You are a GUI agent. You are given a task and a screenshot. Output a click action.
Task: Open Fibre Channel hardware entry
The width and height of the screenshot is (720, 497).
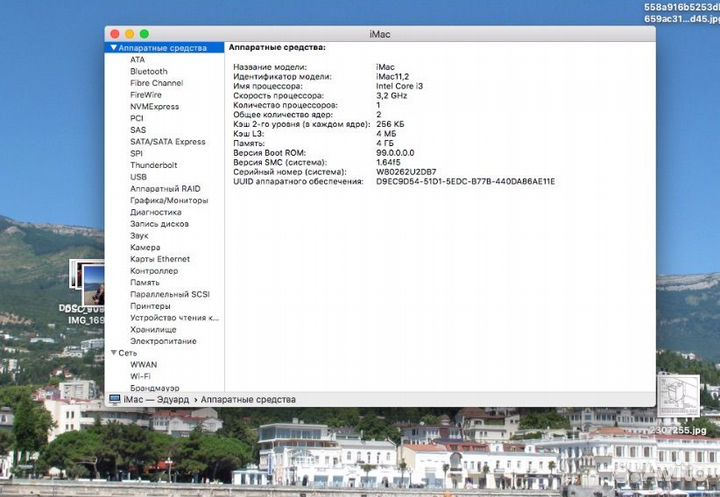157,83
